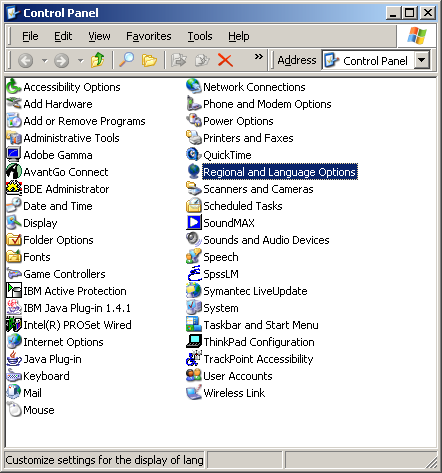Open the Address bar dropdown arrow
442x473 pixels.
(x=422, y=60)
